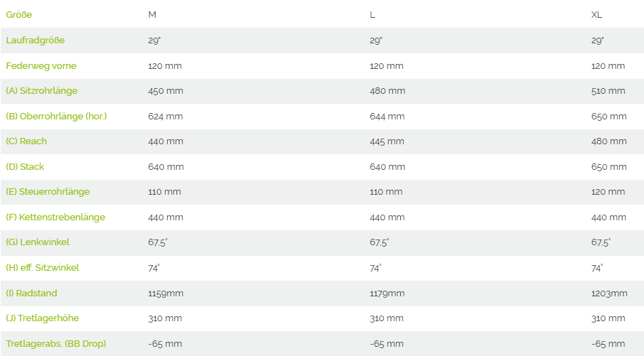This screenshot has width=644, height=361.
Task: Select the XL size column header
Action: click(x=597, y=15)
